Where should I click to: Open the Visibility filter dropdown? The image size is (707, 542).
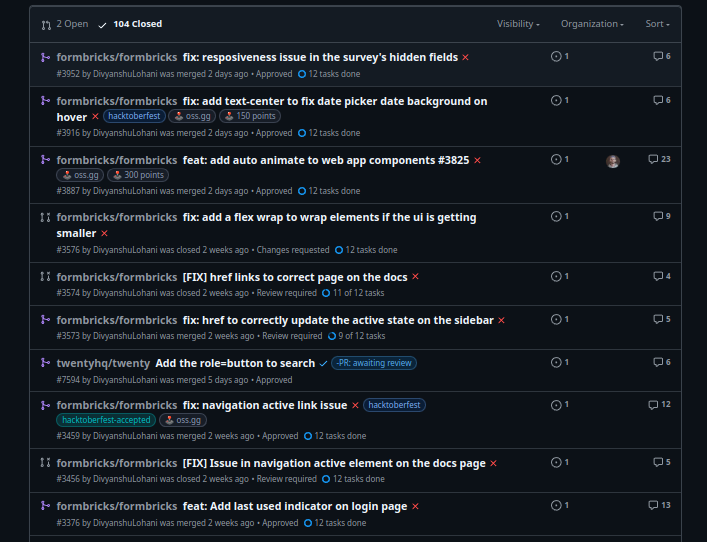pos(518,24)
